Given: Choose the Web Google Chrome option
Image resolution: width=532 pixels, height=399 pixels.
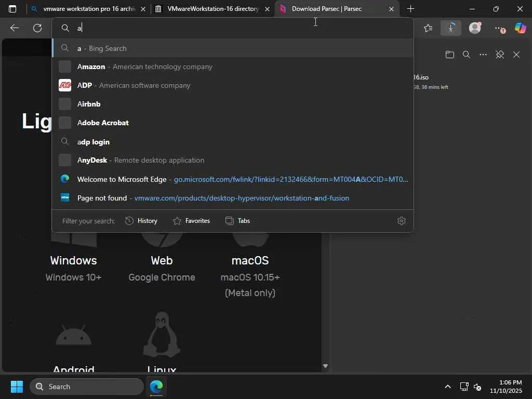Looking at the screenshot, I should tap(162, 261).
